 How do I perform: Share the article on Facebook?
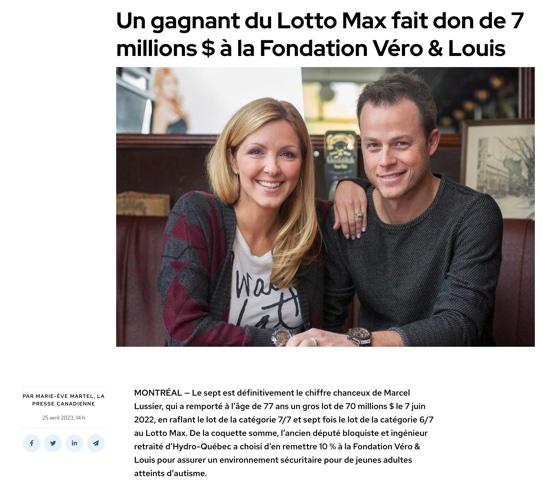[x=32, y=443]
